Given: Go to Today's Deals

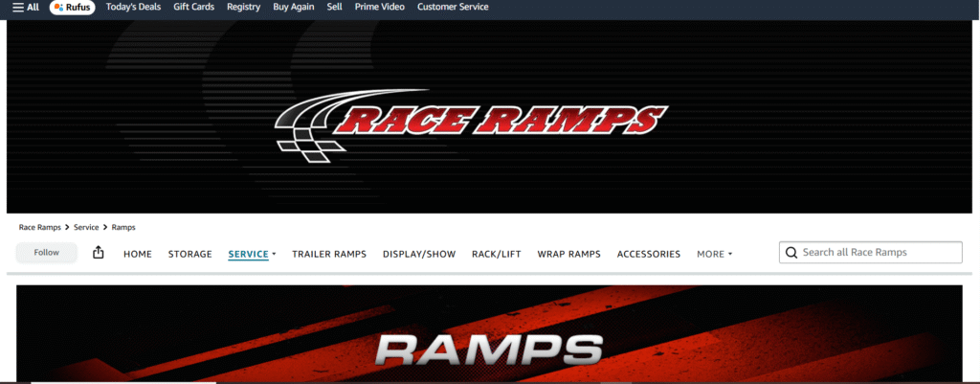Looking at the screenshot, I should pyautogui.click(x=133, y=7).
